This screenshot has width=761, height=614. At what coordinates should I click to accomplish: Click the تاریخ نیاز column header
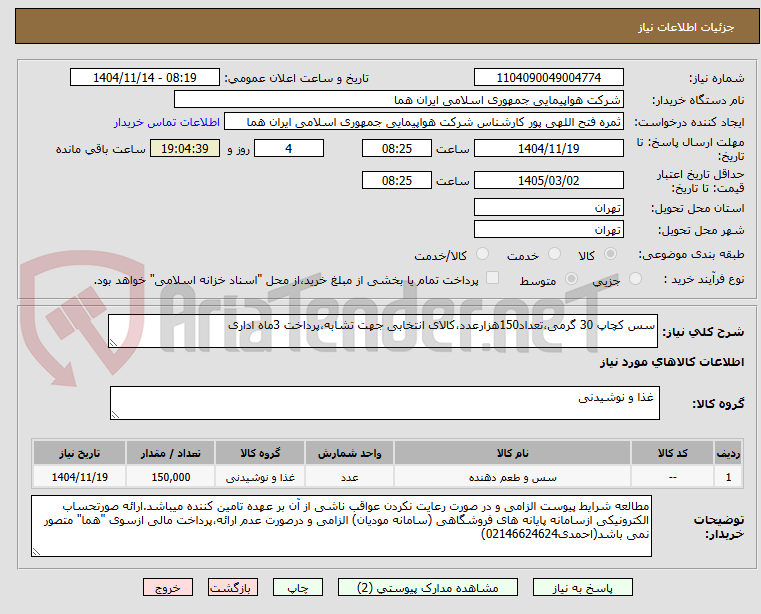click(x=80, y=453)
